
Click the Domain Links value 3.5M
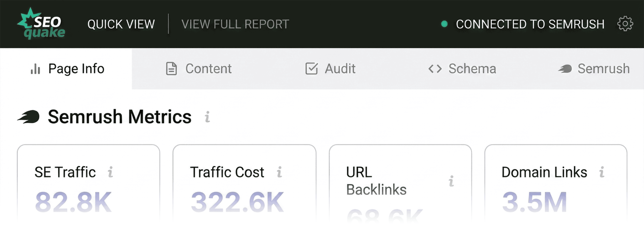535,202
